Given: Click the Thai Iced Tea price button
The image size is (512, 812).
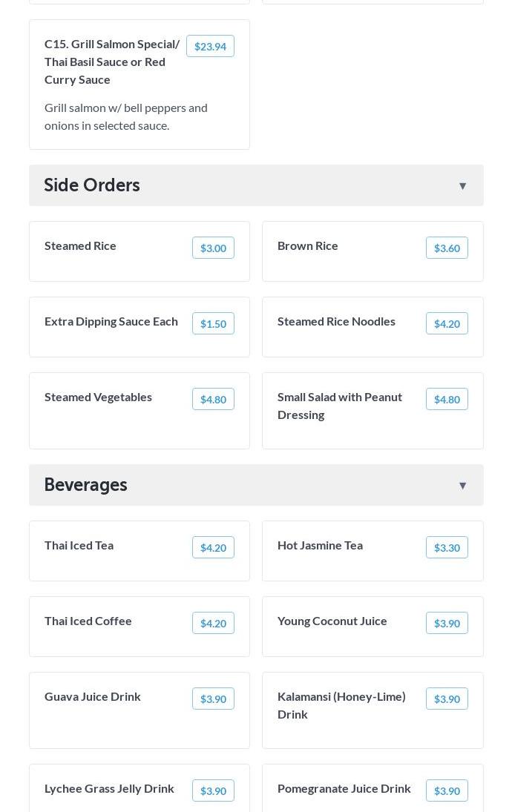Looking at the screenshot, I should point(213,548).
